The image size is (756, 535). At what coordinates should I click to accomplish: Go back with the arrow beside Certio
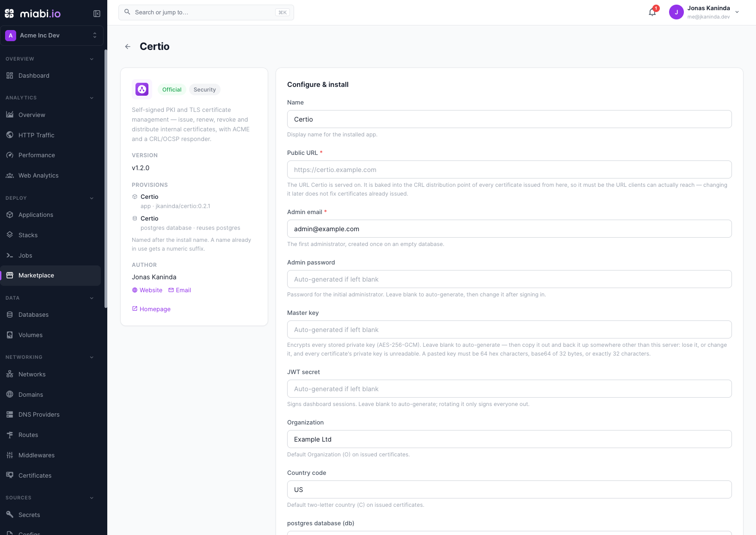[128, 47]
